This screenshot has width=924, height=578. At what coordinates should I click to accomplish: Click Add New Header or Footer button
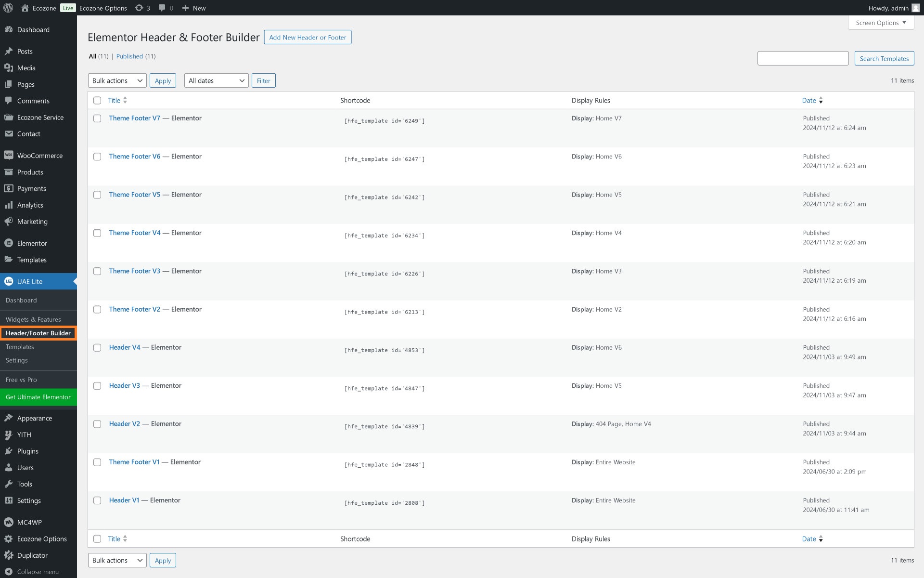(308, 37)
